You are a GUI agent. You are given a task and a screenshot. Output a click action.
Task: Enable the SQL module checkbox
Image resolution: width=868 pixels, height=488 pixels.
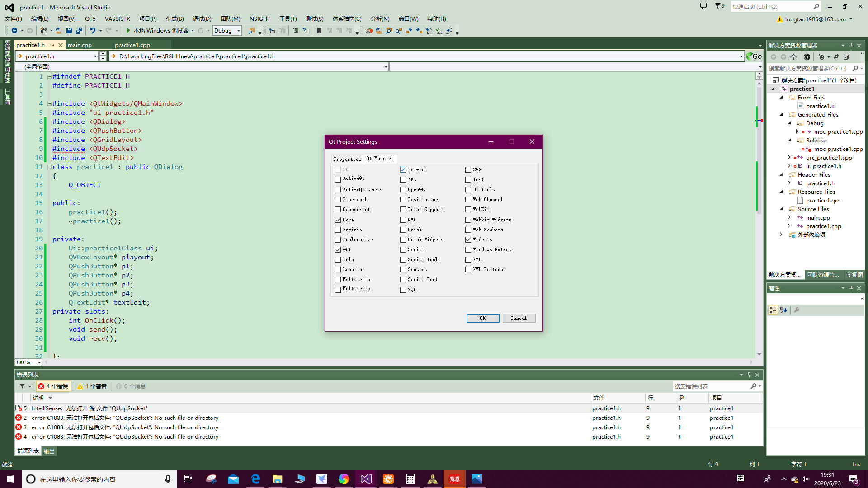click(403, 290)
